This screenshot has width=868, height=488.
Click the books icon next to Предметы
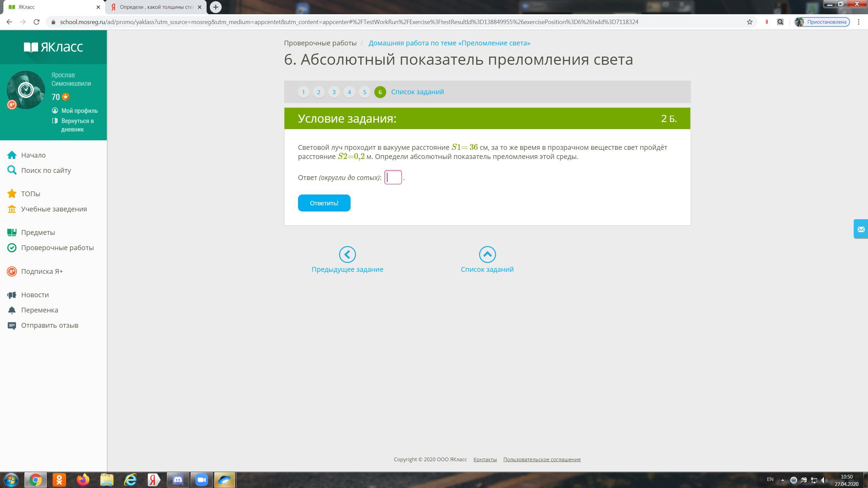point(12,232)
